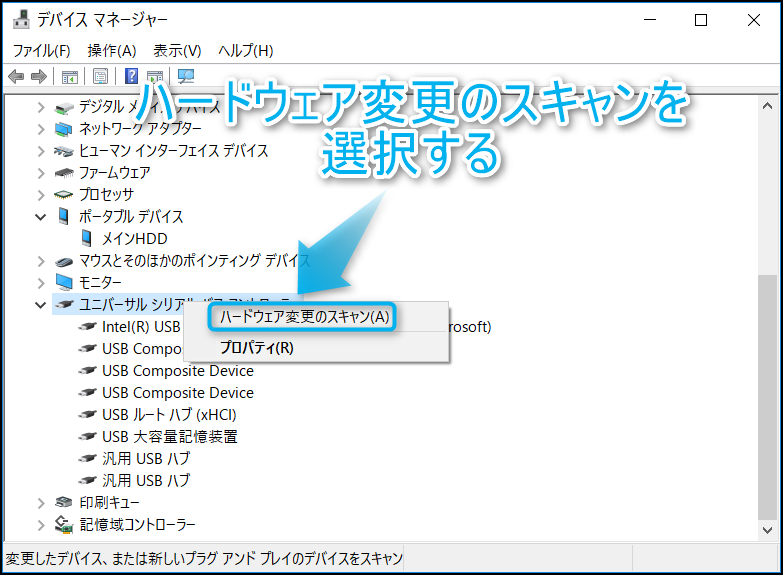Click the blue Help question mark icon
The image size is (783, 575).
pos(131,76)
